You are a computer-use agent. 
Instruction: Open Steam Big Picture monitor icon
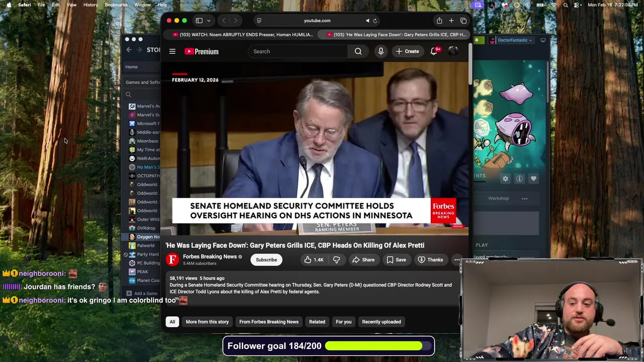(x=543, y=40)
